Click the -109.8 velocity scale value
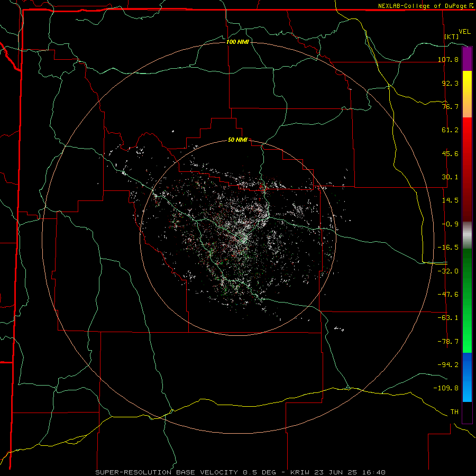Viewport: 476px width, 476px height. tap(446, 388)
